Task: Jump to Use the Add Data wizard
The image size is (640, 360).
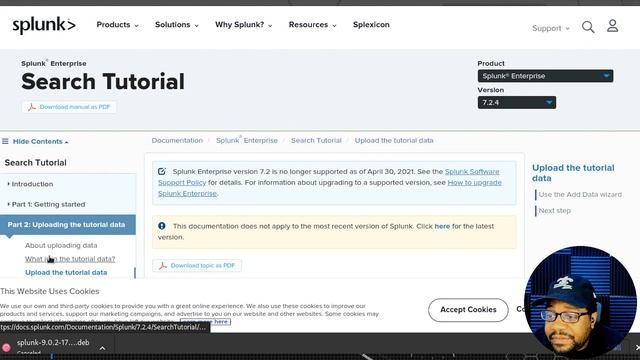Action: pyautogui.click(x=580, y=195)
